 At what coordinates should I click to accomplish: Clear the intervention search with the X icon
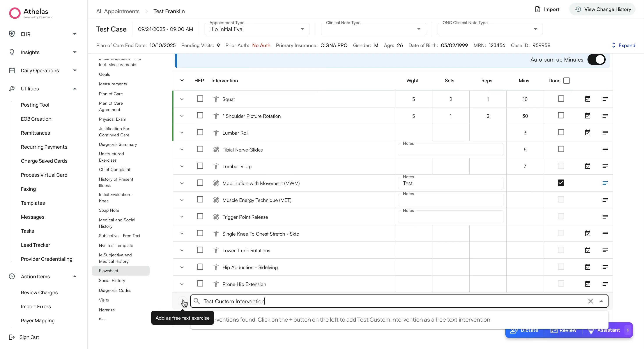tap(591, 301)
